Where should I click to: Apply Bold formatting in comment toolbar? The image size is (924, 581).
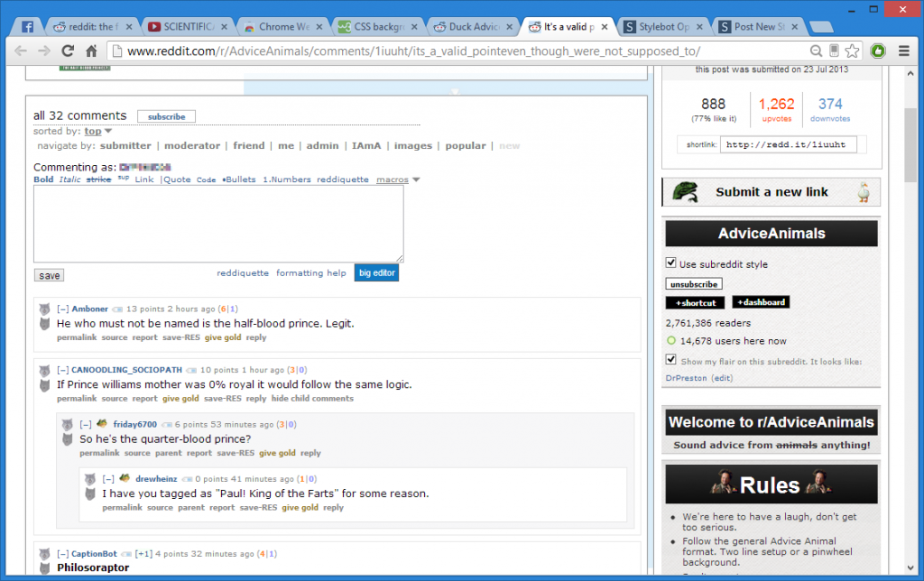point(43,180)
